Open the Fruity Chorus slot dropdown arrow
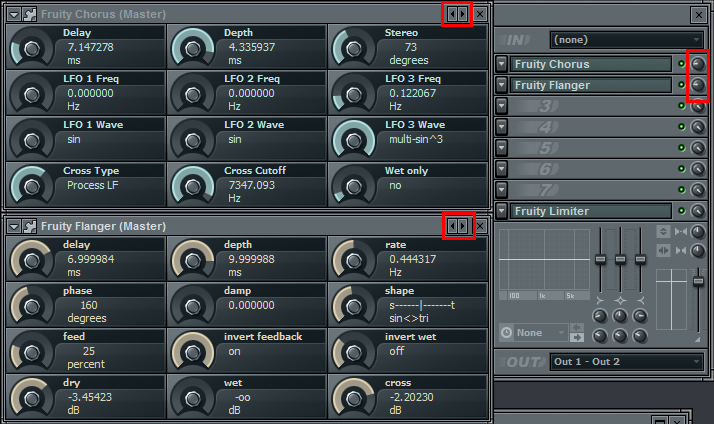This screenshot has height=424, width=714. (501, 64)
